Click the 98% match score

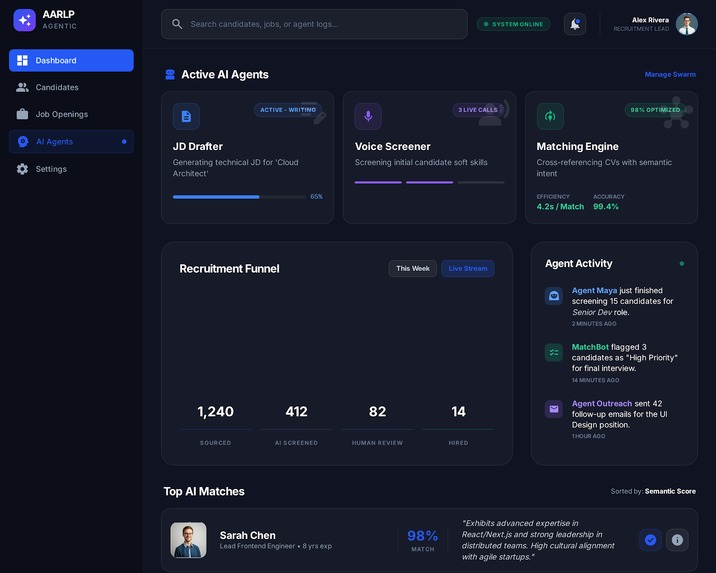click(422, 536)
